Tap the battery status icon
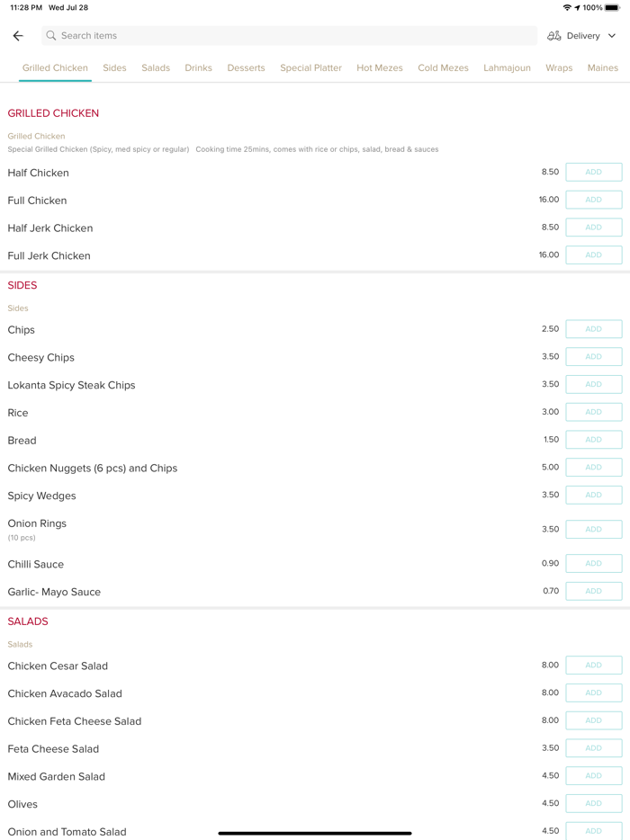Screen dimensions: 630x840 tap(612, 7)
